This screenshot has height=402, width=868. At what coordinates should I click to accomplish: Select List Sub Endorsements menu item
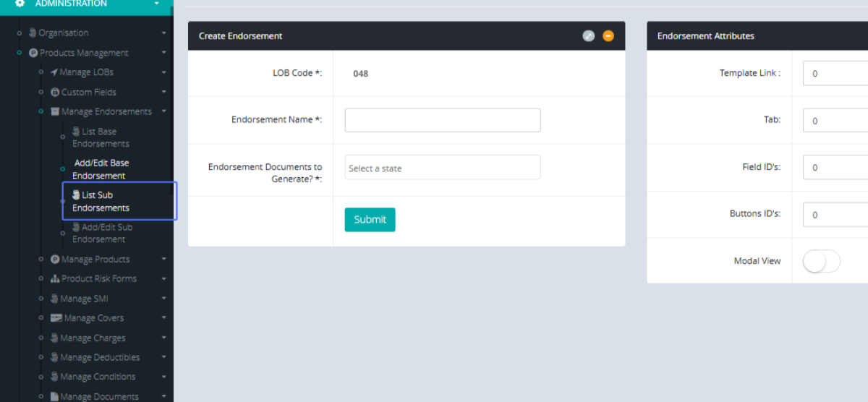[101, 201]
